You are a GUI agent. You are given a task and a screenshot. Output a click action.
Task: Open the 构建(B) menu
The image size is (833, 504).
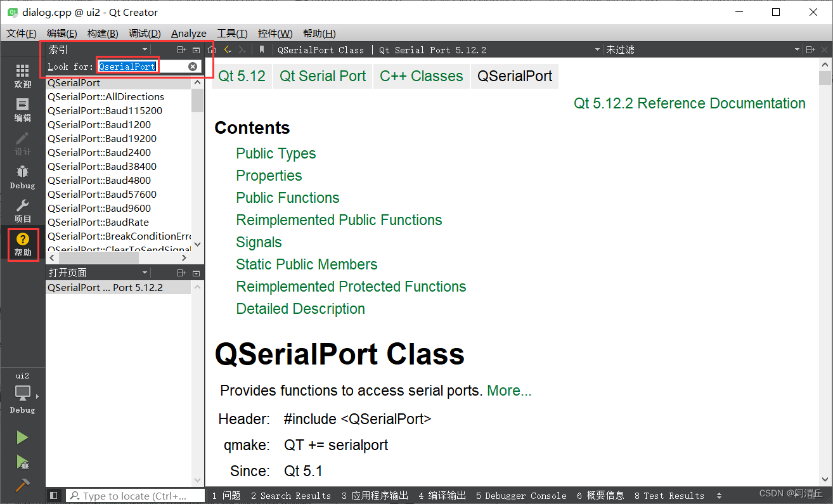click(x=103, y=33)
